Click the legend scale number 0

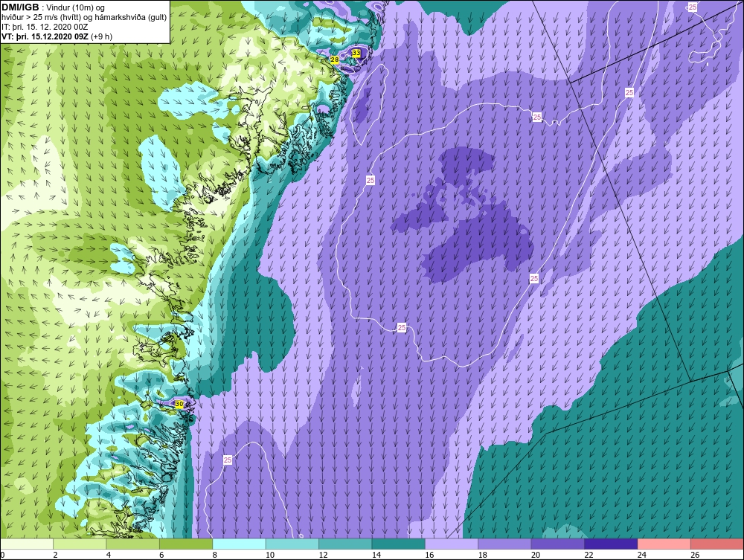coord(2,555)
